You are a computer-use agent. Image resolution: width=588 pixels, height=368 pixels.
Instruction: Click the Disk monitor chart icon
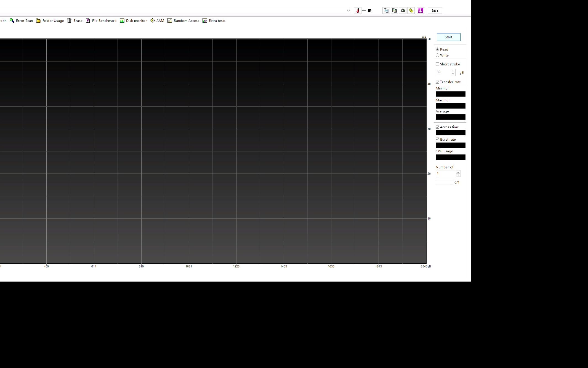pyautogui.click(x=122, y=21)
